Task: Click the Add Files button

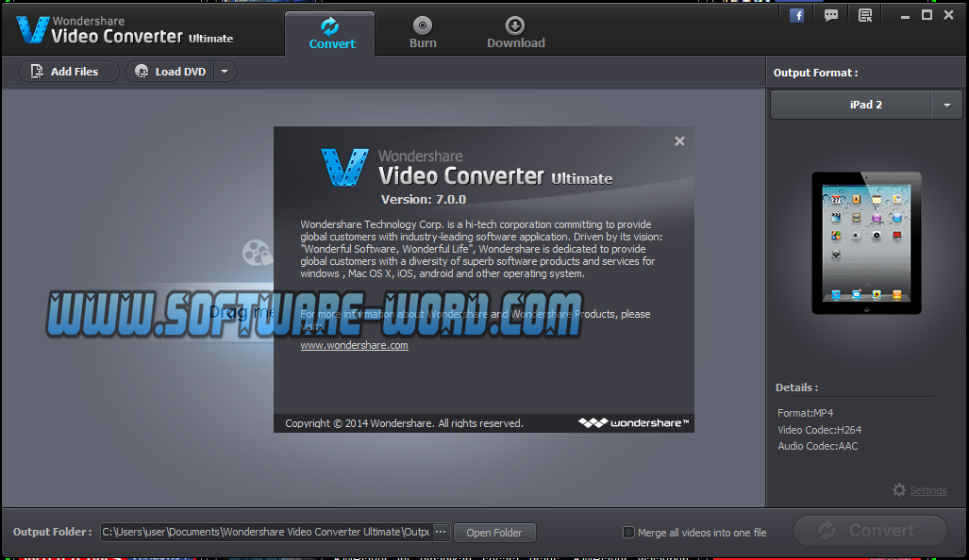Action: 68,72
